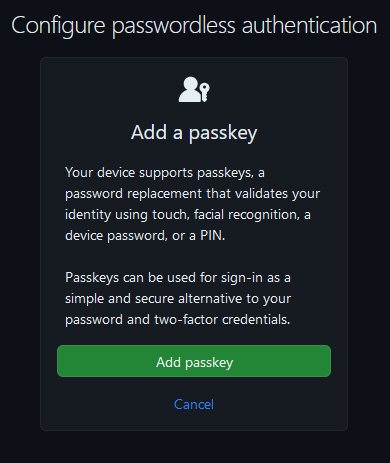Image resolution: width=390 pixels, height=463 pixels.
Task: Cancel the passkey setup
Action: (x=194, y=404)
